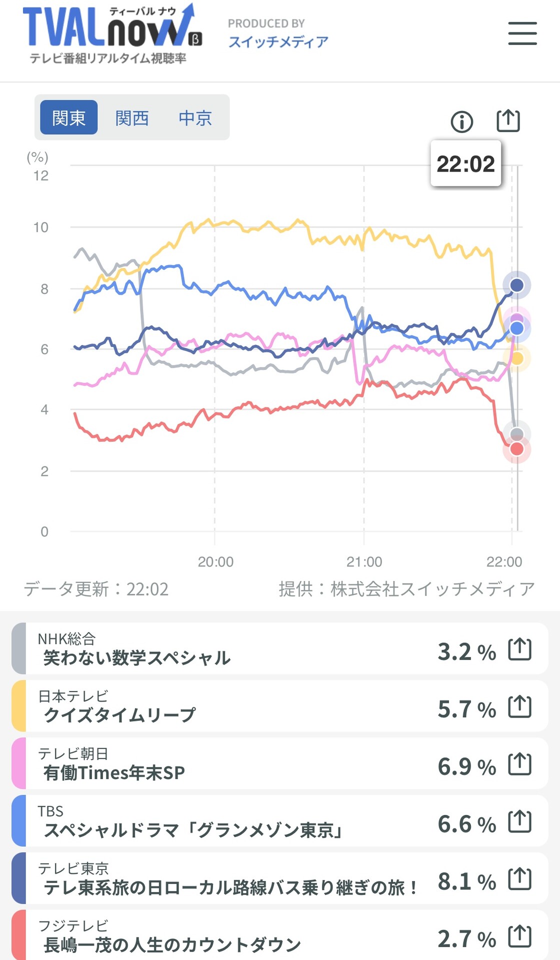Select the 有働Times年末SP program row
Screen dimensions: 560x960
click(280, 763)
